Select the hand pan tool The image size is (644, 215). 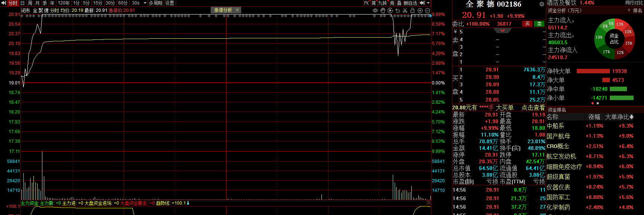tap(383, 10)
